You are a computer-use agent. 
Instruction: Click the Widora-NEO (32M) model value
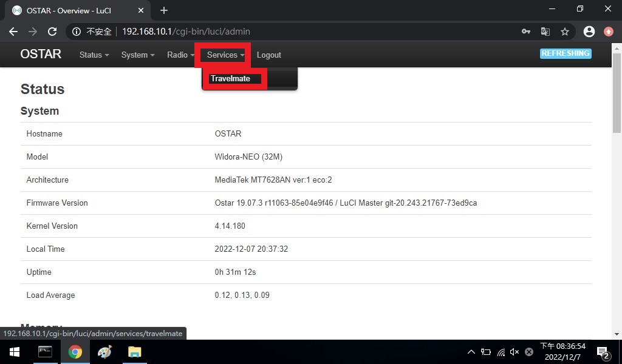[x=248, y=157]
